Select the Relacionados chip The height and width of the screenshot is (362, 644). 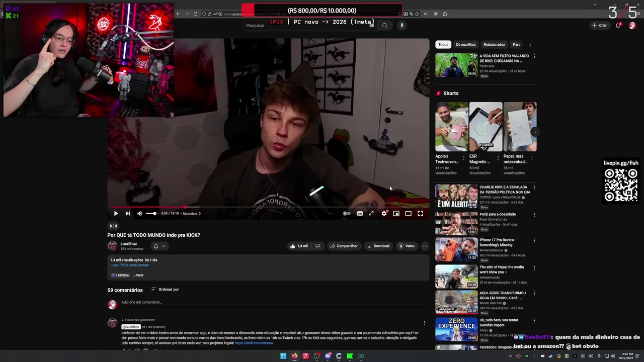coord(494,44)
